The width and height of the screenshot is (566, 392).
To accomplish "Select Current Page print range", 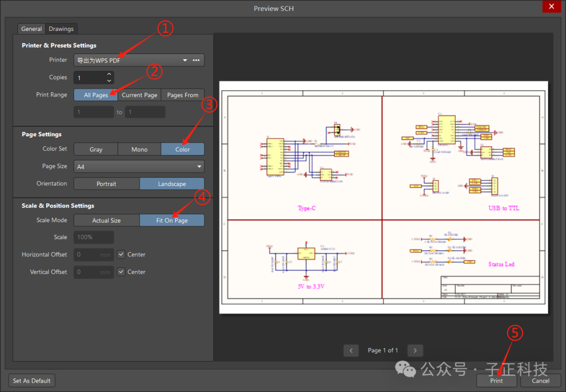I will pyautogui.click(x=139, y=95).
